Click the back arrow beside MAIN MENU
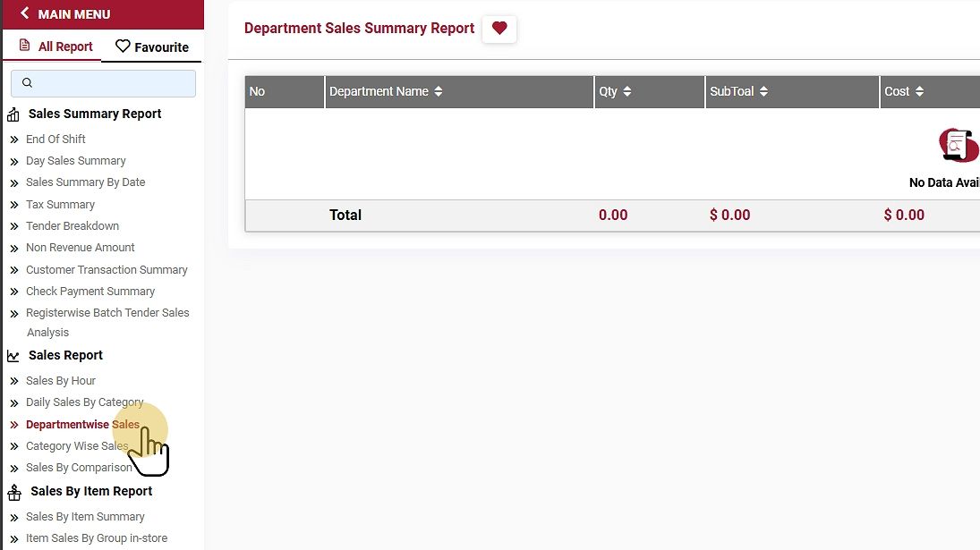 [x=24, y=13]
